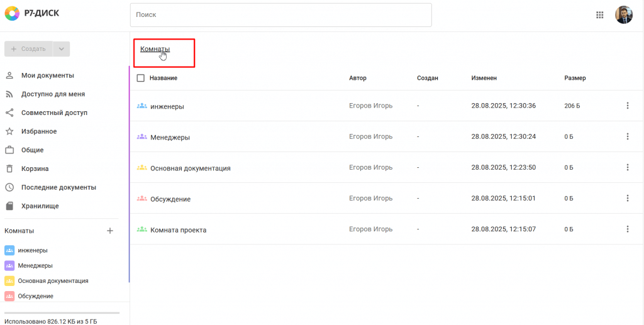Click the share icon beside Совместный доступ
Viewport: 644px width, 325px height.
pos(9,113)
